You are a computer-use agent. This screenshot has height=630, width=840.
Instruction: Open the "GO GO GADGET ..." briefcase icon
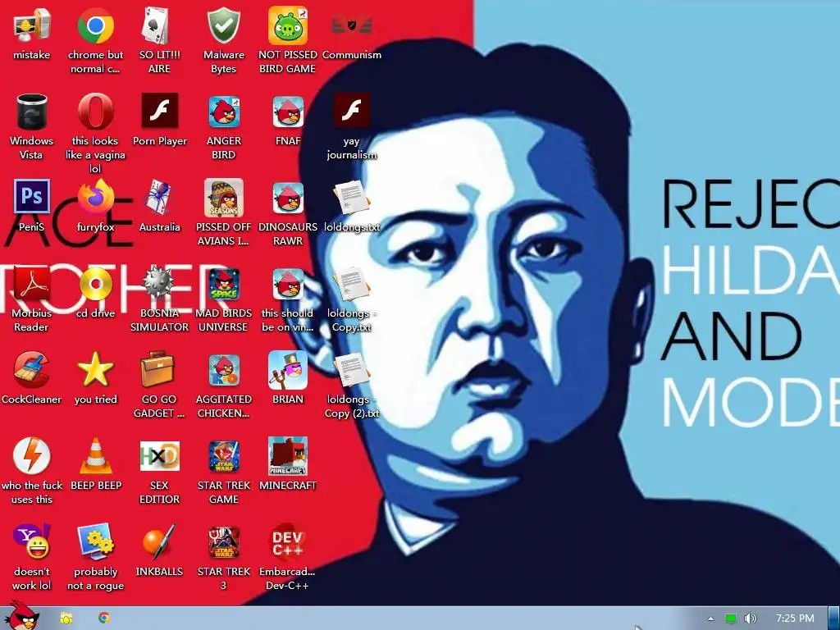(x=158, y=370)
